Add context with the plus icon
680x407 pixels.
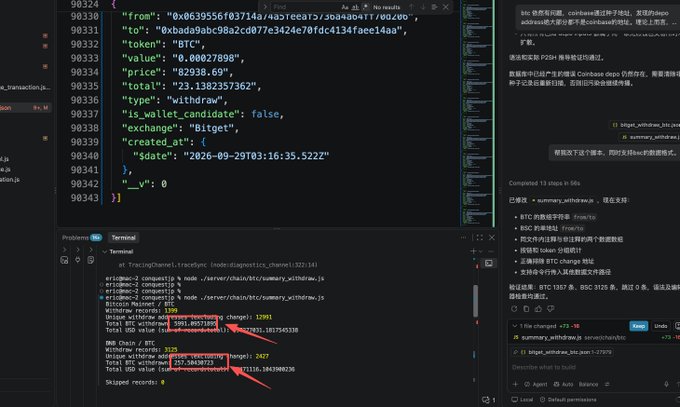[515, 384]
